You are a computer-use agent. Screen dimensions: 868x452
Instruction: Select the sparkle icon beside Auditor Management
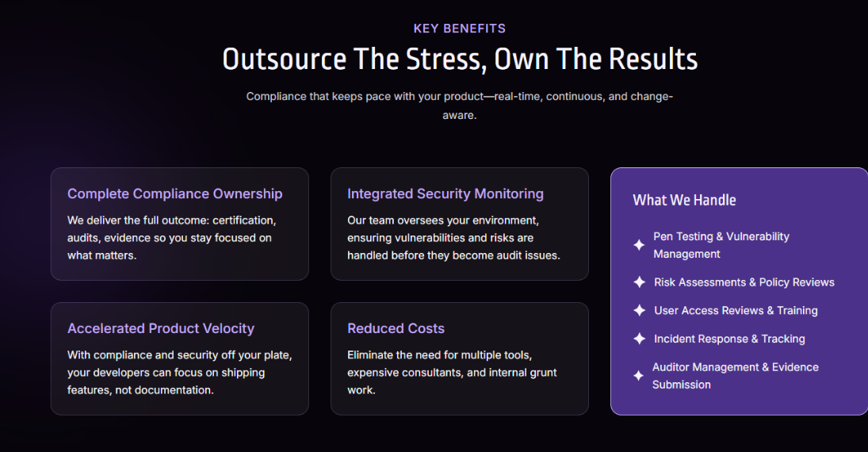tap(638, 376)
